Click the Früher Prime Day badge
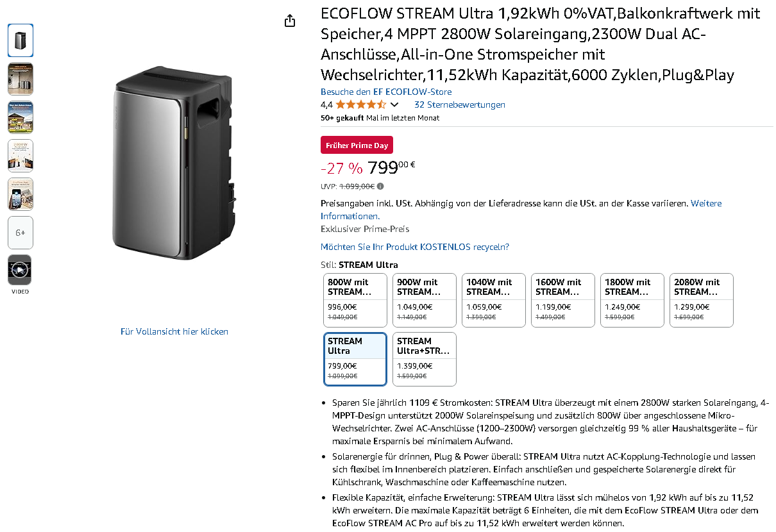This screenshot has height=532, width=776. click(x=357, y=145)
